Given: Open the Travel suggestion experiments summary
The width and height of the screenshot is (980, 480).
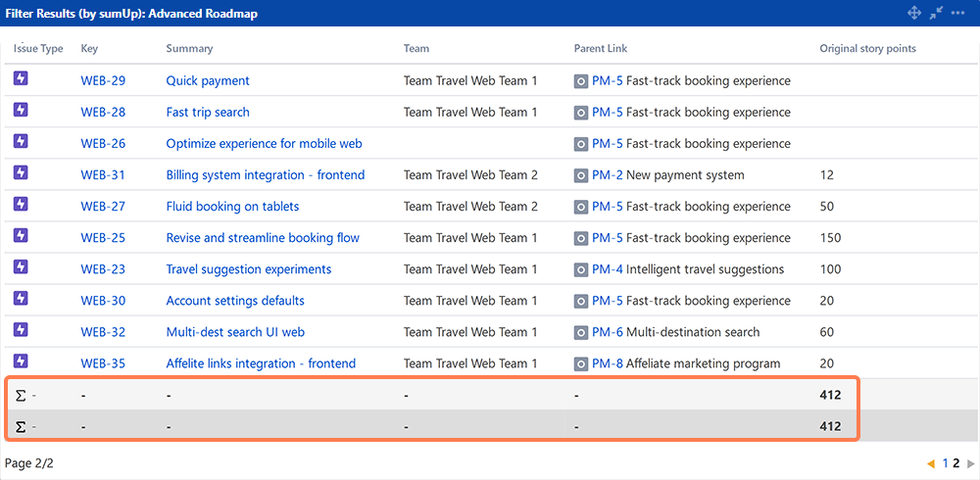Looking at the screenshot, I should (x=248, y=269).
